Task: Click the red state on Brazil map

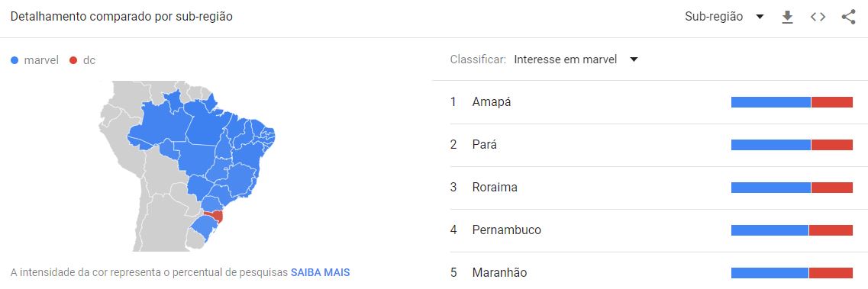Action: [x=214, y=216]
